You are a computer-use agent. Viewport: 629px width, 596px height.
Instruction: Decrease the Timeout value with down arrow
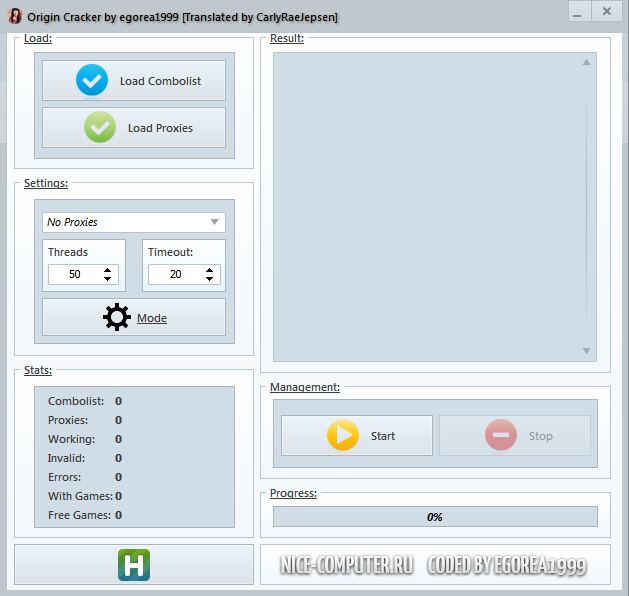point(209,279)
